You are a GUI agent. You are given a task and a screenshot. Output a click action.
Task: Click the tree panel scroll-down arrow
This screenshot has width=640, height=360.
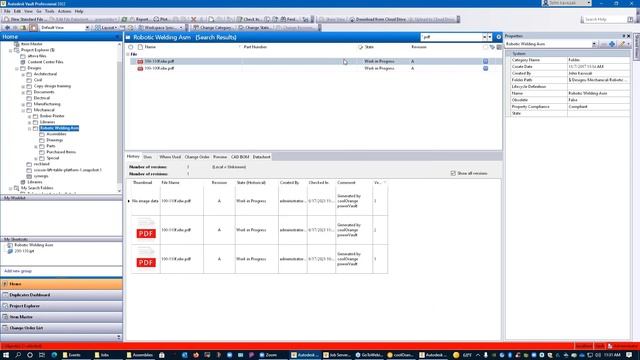pos(119,191)
